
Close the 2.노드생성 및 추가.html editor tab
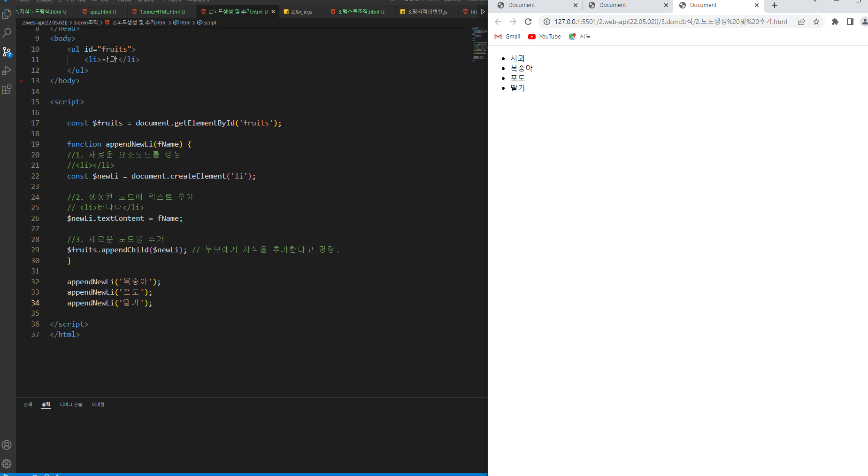point(273,12)
